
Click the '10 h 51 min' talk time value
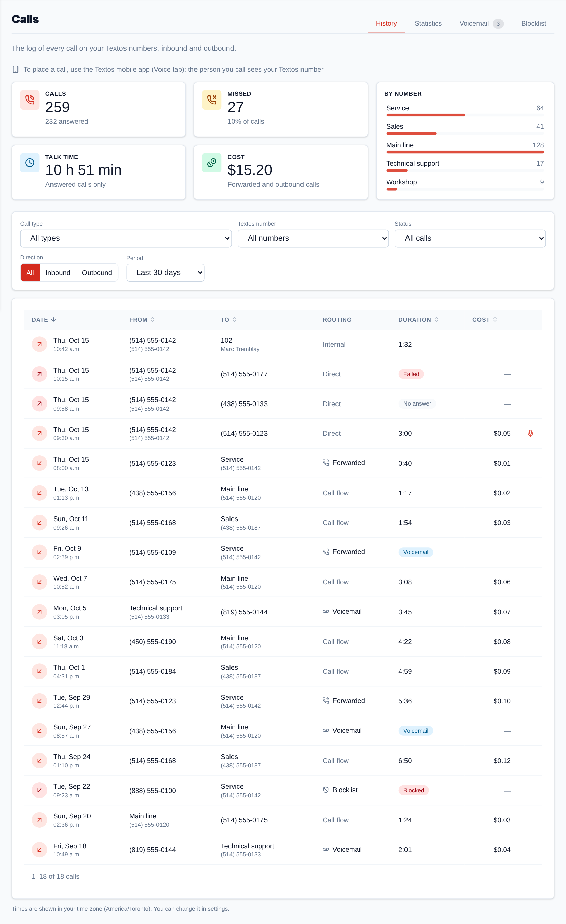click(x=83, y=170)
